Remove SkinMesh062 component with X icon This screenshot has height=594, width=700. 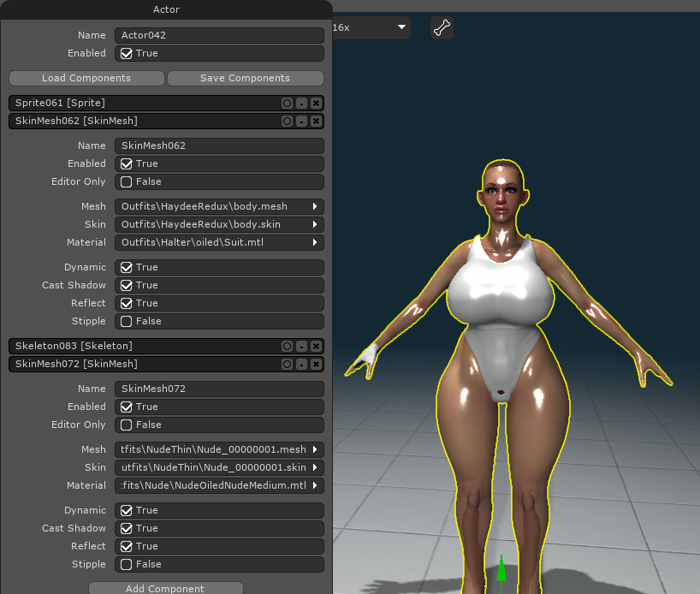pyautogui.click(x=316, y=121)
